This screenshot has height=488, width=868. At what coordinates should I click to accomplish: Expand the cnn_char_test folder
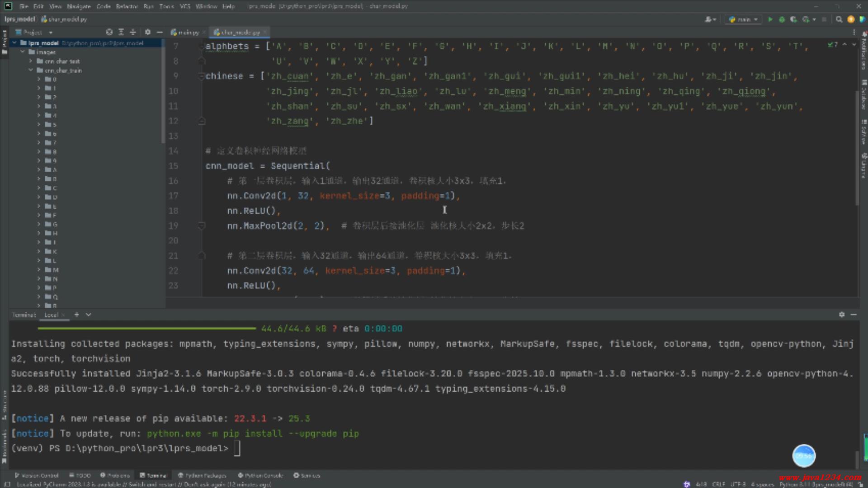pos(31,61)
